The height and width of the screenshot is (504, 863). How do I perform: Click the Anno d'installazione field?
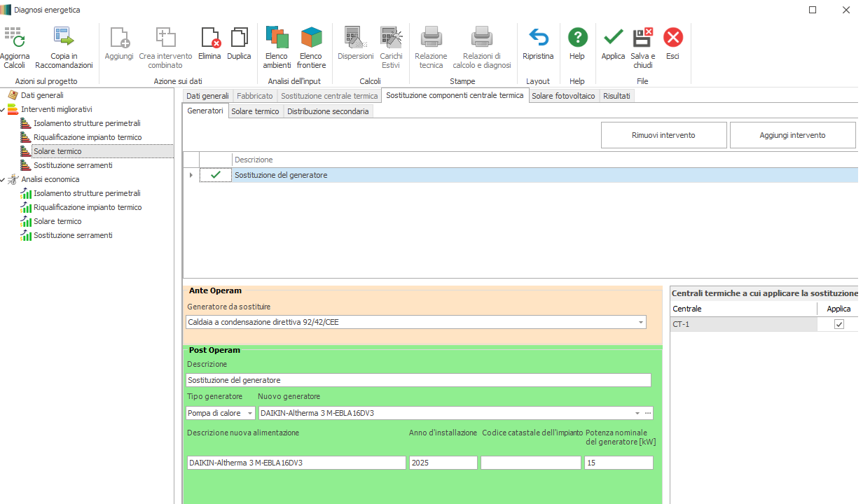click(443, 463)
